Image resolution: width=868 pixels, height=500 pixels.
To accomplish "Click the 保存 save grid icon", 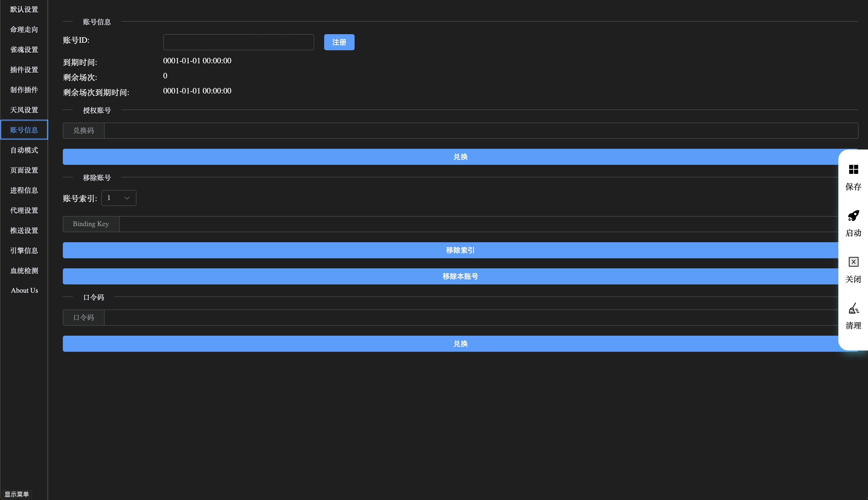I will click(x=853, y=169).
